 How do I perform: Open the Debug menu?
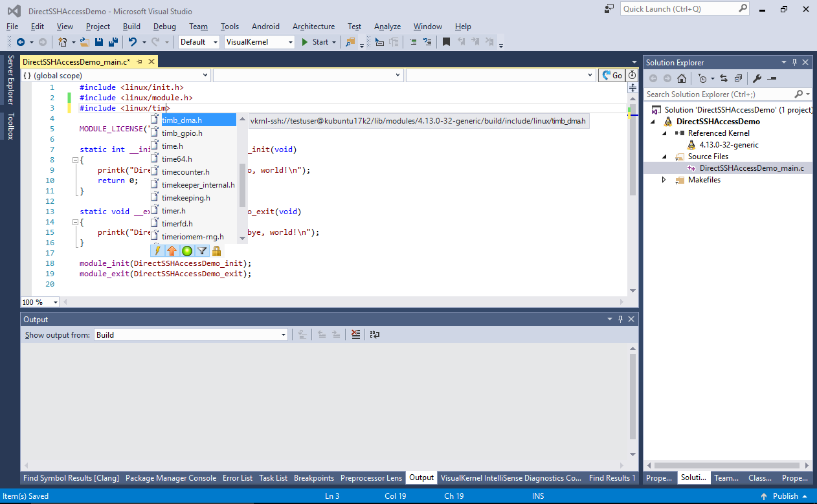(x=164, y=27)
